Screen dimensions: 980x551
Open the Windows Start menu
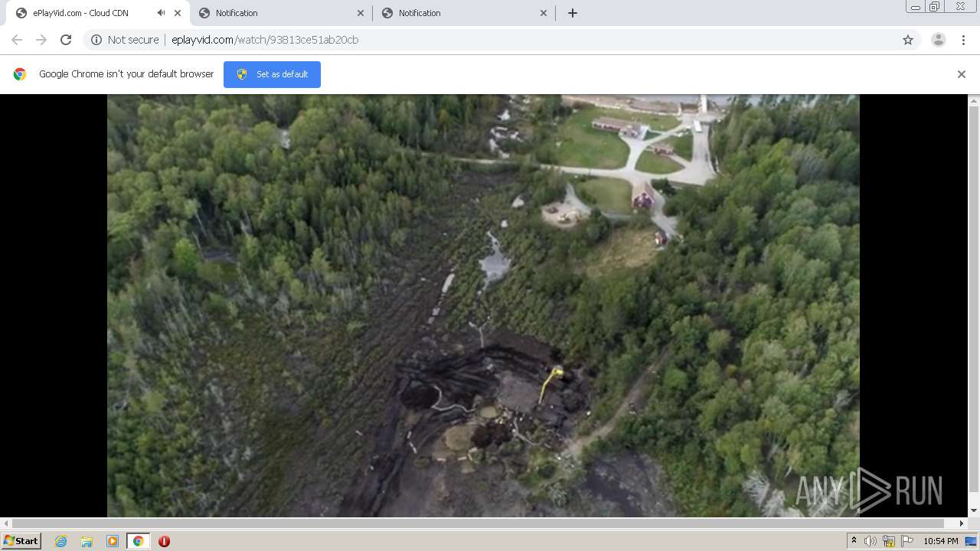[21, 540]
